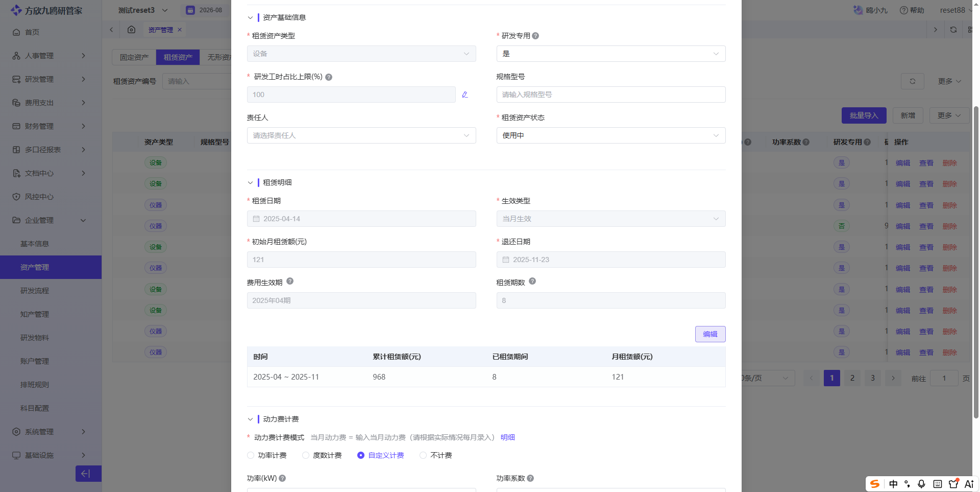Open the 研发专用 dropdown showing 是
Screen dimensions: 980x492
click(611, 54)
